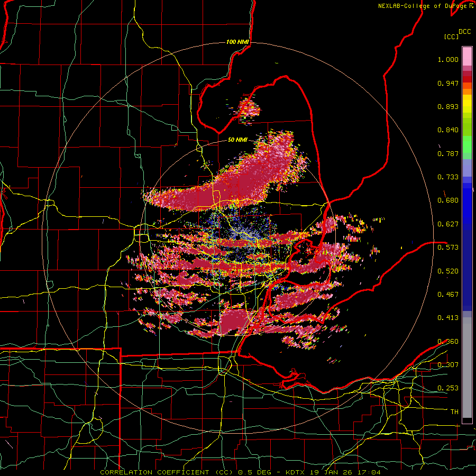This screenshot has width=476, height=476.
Task: Click the 0.413 scale value
Action: (448, 318)
